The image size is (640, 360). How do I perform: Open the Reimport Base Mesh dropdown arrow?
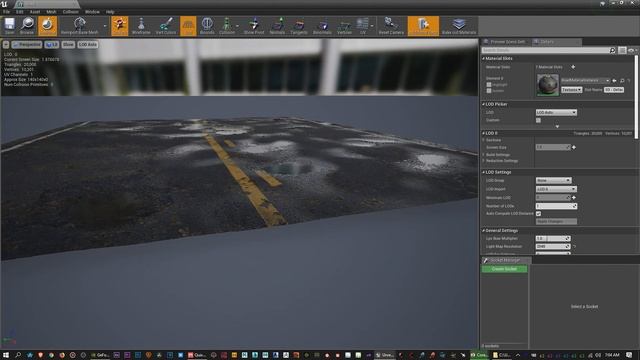105,26
